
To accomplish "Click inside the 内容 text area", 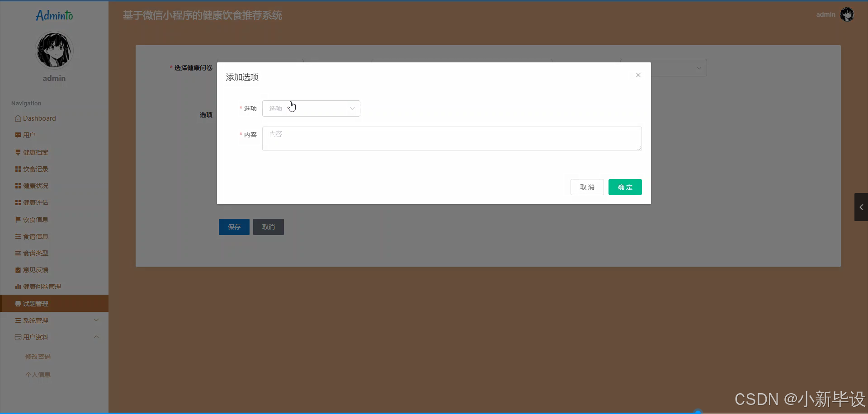I will click(x=451, y=138).
